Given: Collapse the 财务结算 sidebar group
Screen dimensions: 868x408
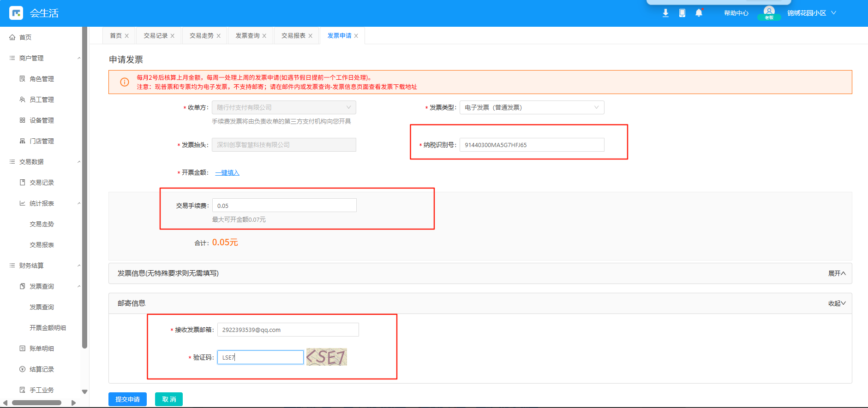Looking at the screenshot, I should click(79, 266).
